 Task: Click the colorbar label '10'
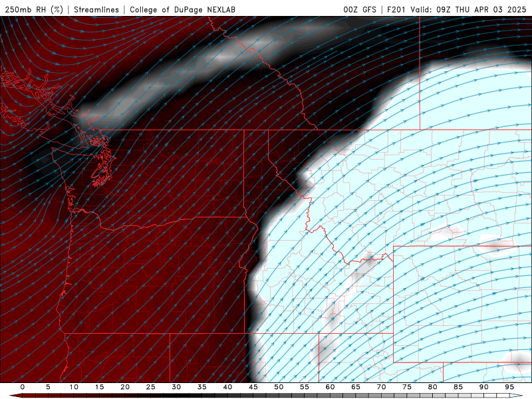pyautogui.click(x=74, y=387)
